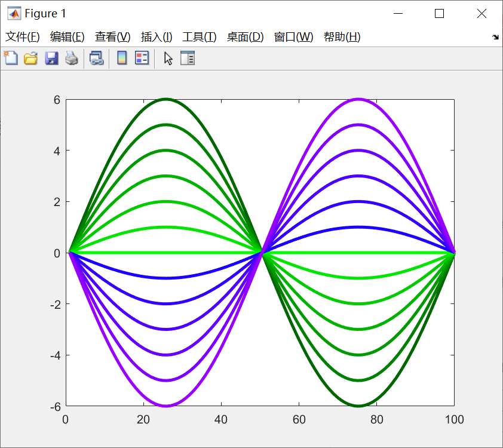The height and width of the screenshot is (448, 503).
Task: Click the y-axis tick label 2
Action: pyautogui.click(x=57, y=202)
